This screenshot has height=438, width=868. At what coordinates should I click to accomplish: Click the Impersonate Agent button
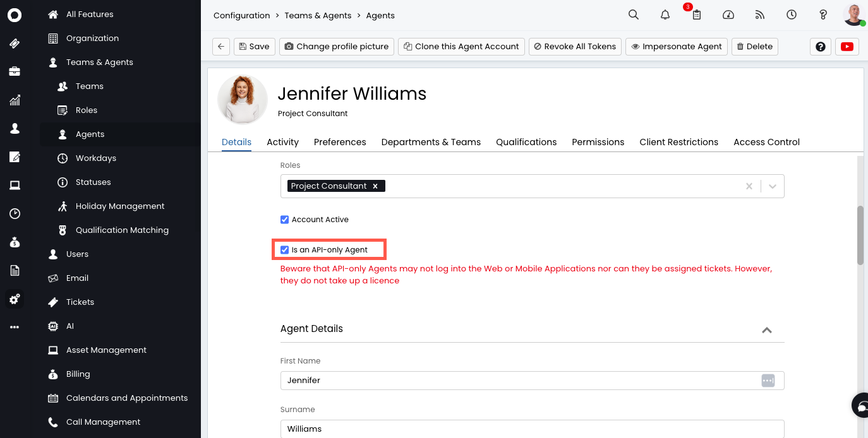click(x=676, y=46)
